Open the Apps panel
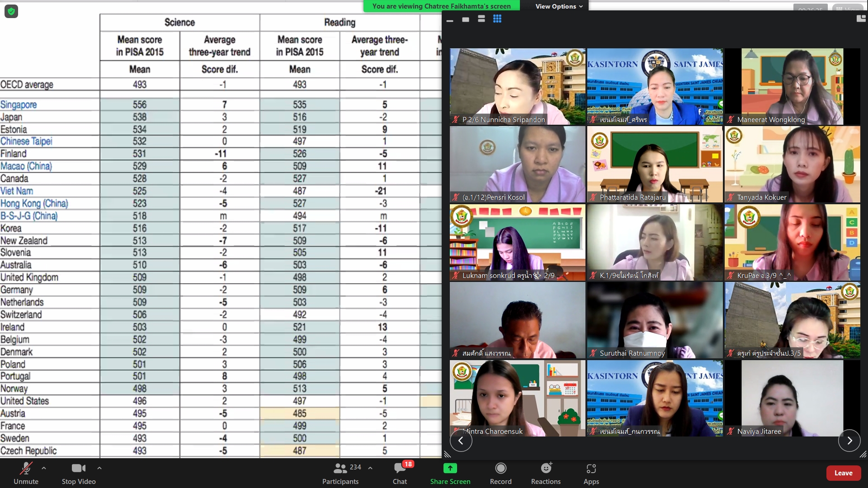The image size is (868, 488). (591, 472)
